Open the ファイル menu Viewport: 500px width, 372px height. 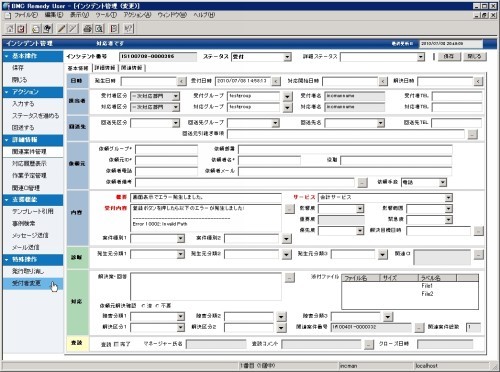pyautogui.click(x=26, y=15)
